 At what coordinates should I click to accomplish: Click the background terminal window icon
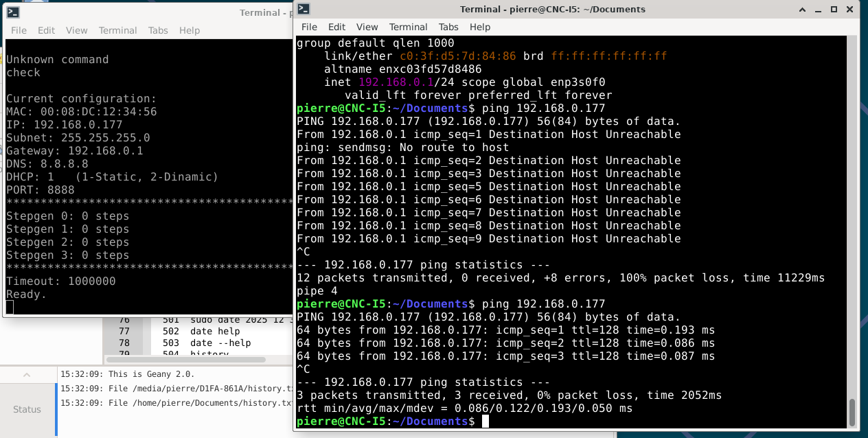13,12
